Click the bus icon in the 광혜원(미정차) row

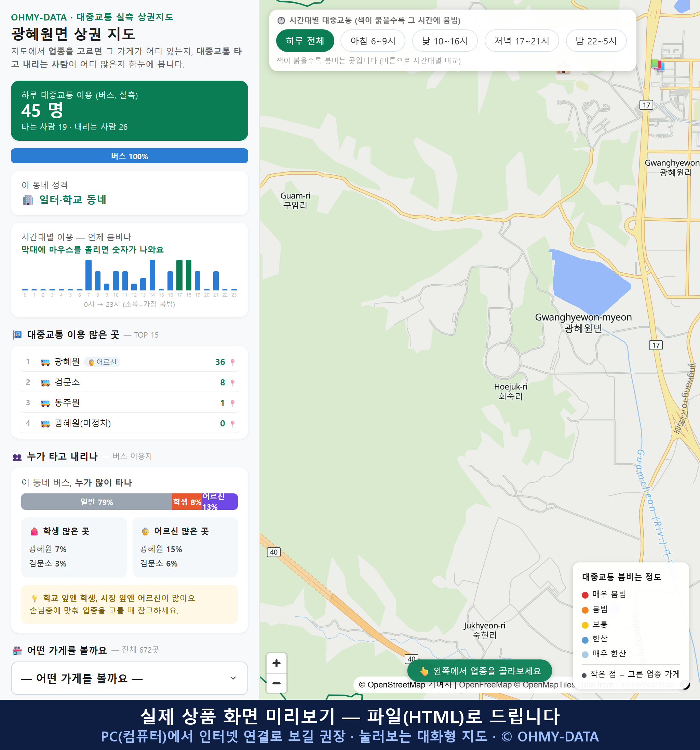coord(45,423)
